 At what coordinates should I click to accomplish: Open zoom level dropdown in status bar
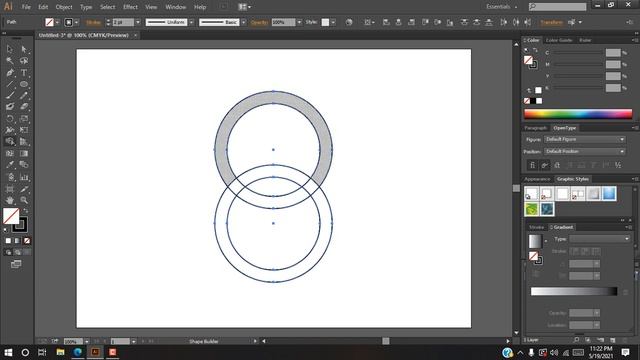pos(87,341)
